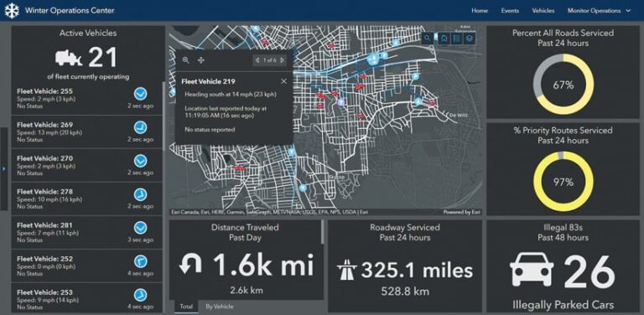This screenshot has width=644, height=315.
Task: Click the '1 of 6' feature counter
Action: pyautogui.click(x=269, y=60)
